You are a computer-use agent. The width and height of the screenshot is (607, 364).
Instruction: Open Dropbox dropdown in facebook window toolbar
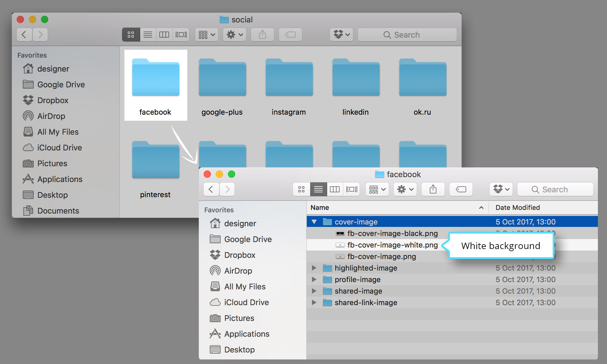click(501, 189)
